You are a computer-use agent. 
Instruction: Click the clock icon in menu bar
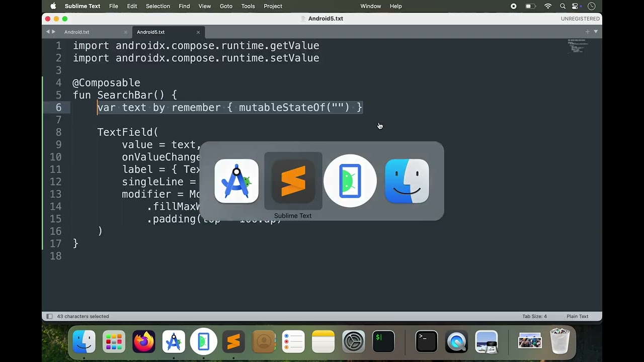(x=592, y=6)
